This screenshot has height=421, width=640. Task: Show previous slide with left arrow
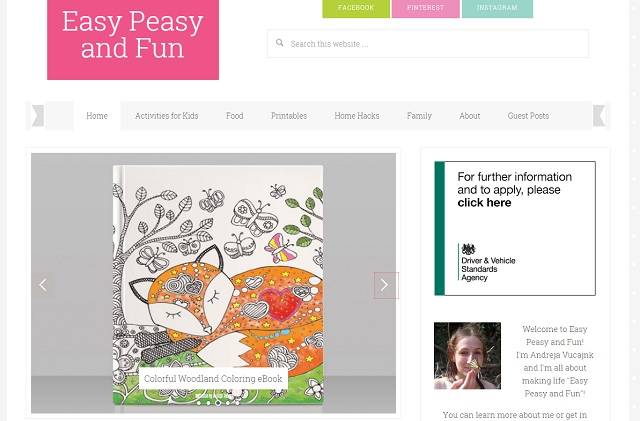click(43, 285)
